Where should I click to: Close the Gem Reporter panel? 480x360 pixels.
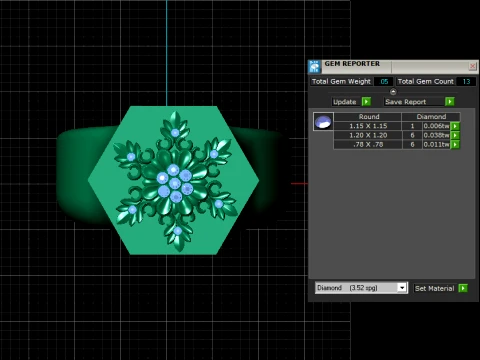pyautogui.click(x=472, y=66)
